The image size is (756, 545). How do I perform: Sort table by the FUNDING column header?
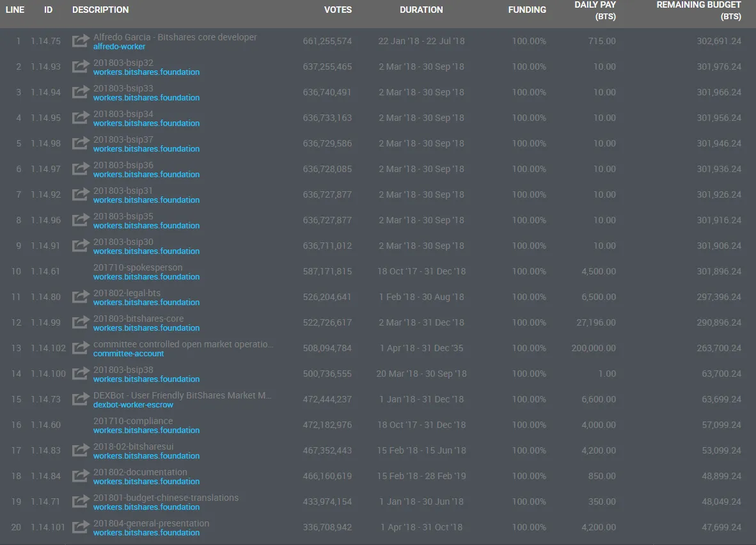coord(527,10)
